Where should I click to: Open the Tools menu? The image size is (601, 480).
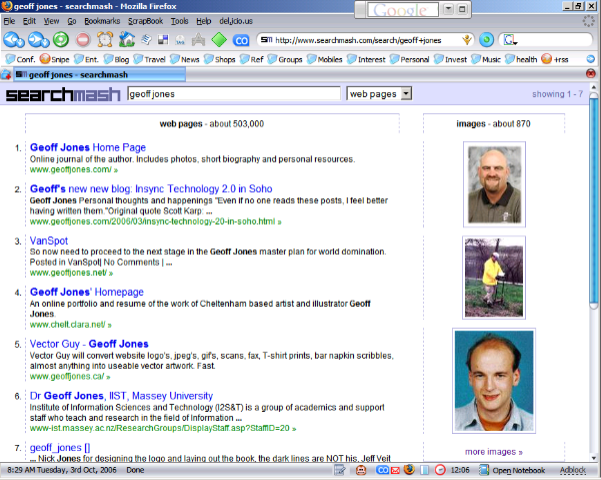[x=179, y=21]
